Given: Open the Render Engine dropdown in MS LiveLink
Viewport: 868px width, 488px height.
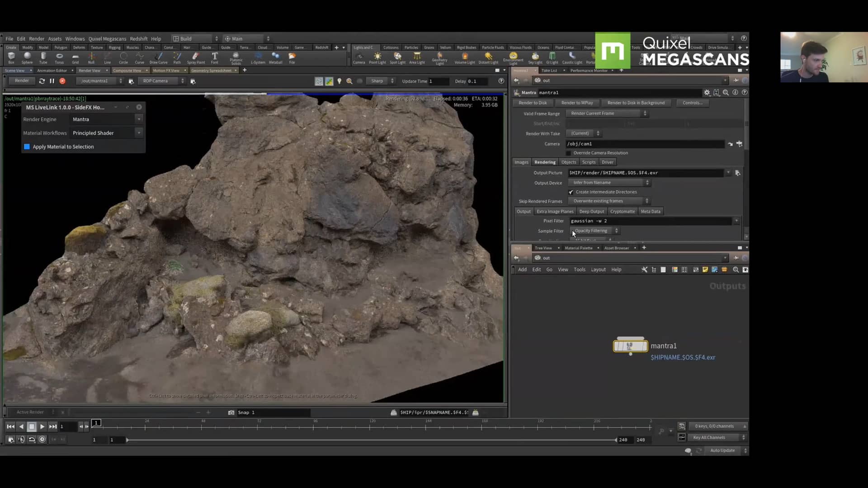Looking at the screenshot, I should tap(139, 119).
